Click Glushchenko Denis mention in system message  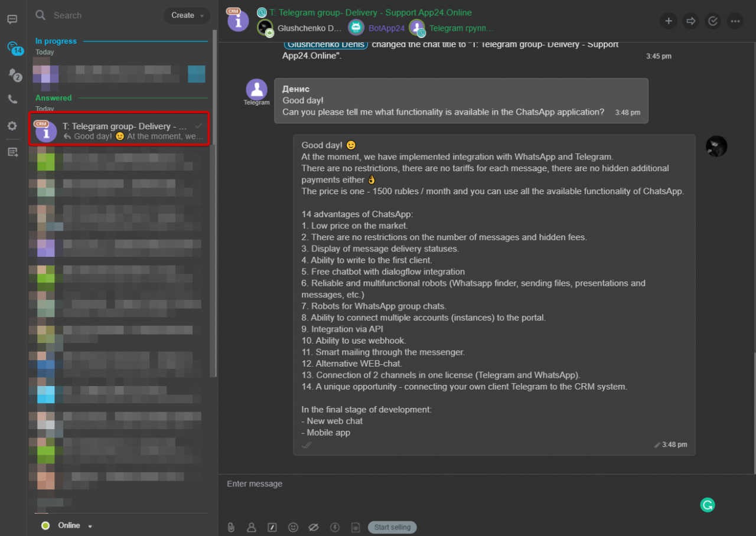point(326,45)
